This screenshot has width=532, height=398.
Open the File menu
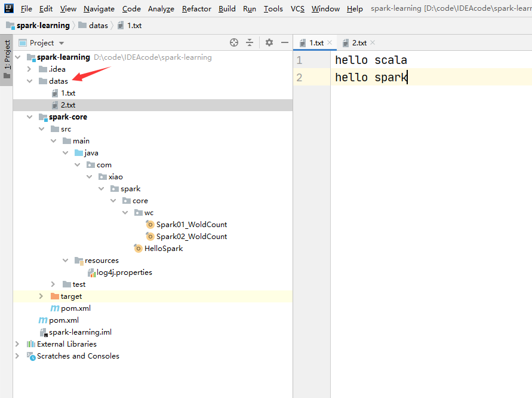26,8
